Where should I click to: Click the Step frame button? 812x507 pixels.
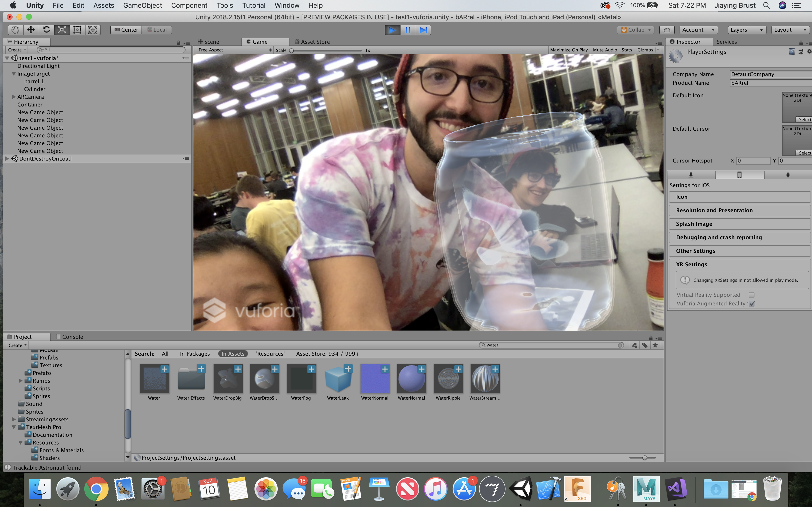[423, 30]
